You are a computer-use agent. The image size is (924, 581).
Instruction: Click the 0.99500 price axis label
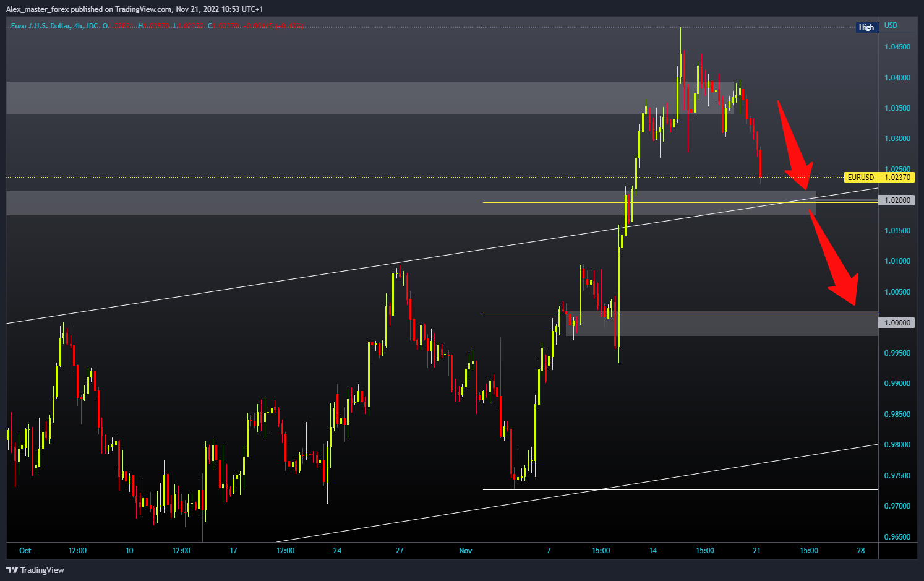pyautogui.click(x=897, y=353)
